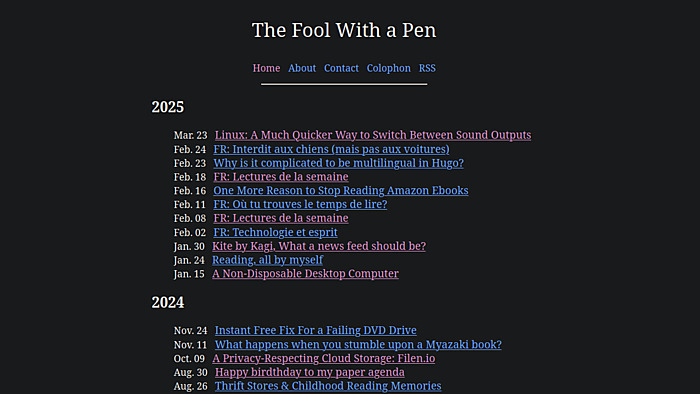Read Stop Reading Amazon Ebooks post
The width and height of the screenshot is (700, 394).
tap(341, 191)
